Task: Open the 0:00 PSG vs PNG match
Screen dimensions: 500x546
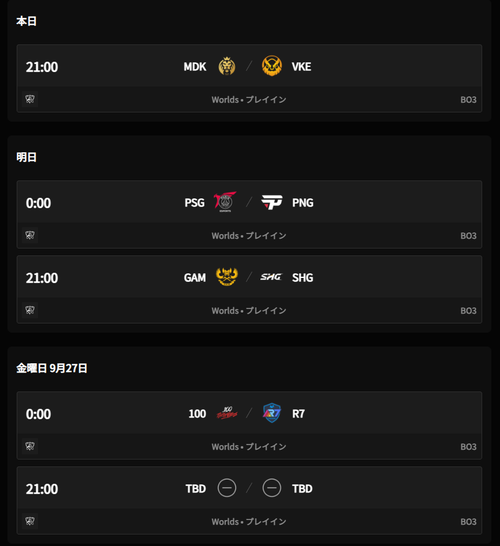Action: click(249, 214)
